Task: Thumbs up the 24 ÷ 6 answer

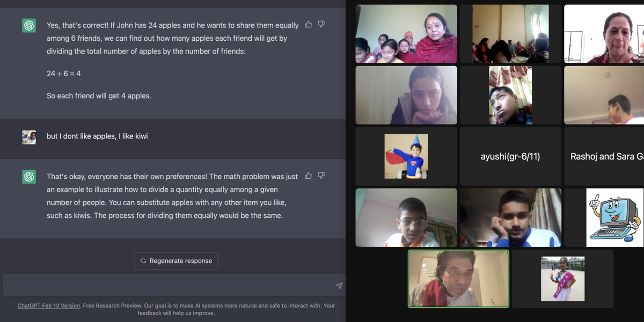Action: [308, 24]
